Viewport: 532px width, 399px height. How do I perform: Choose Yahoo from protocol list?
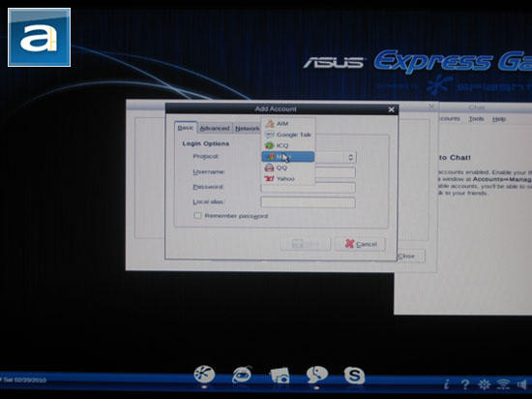click(x=288, y=178)
